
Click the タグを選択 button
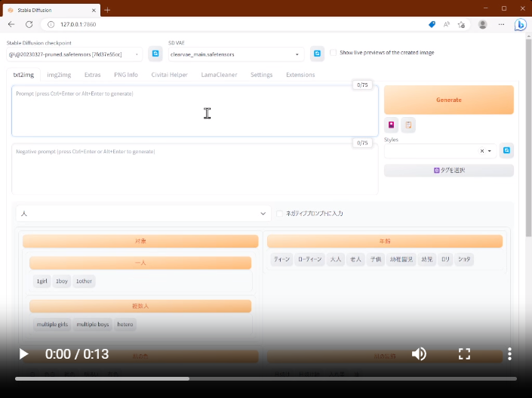[x=449, y=171]
